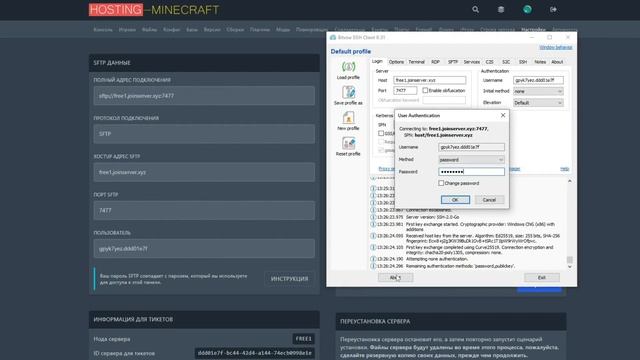Click the Exit button in Bitvise

click(x=542, y=278)
